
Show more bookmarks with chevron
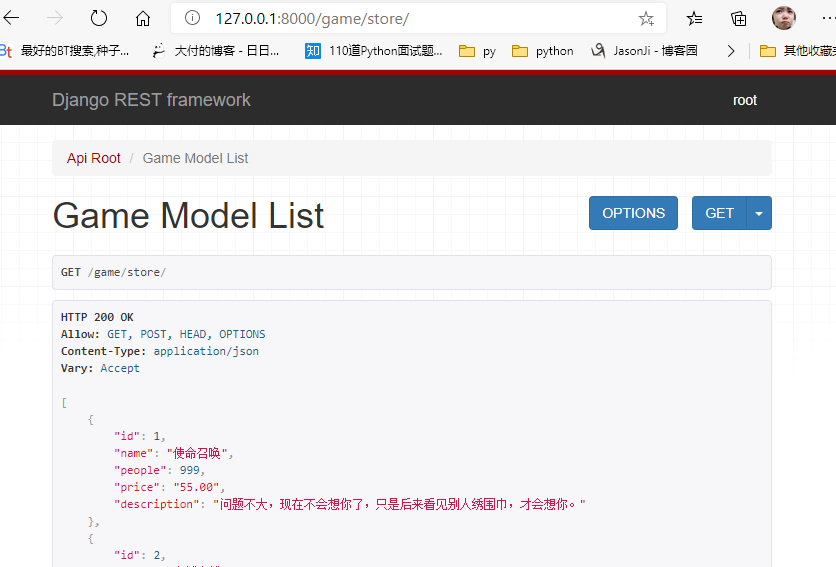click(x=731, y=51)
